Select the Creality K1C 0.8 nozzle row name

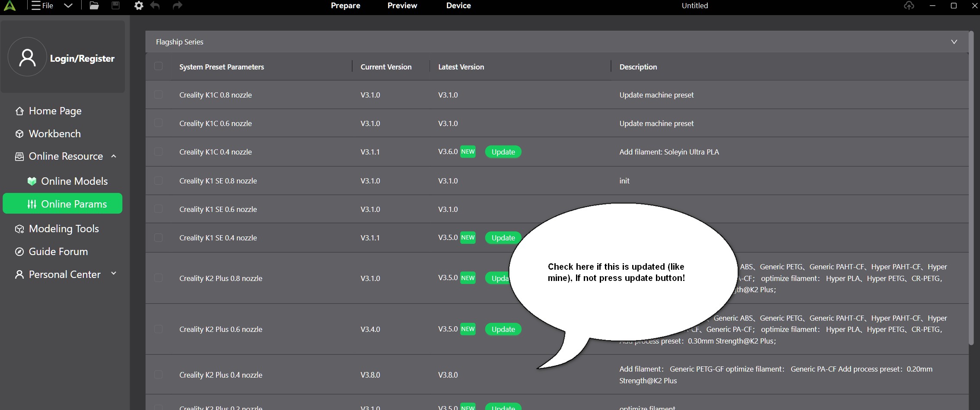point(216,95)
